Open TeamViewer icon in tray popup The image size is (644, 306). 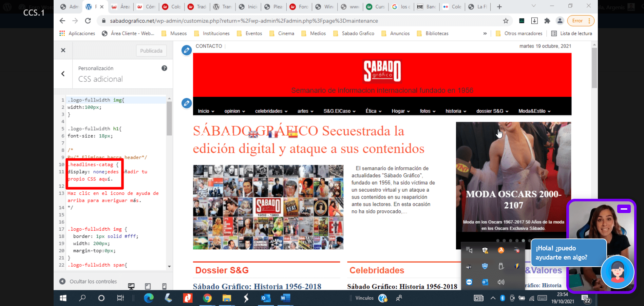click(x=469, y=282)
